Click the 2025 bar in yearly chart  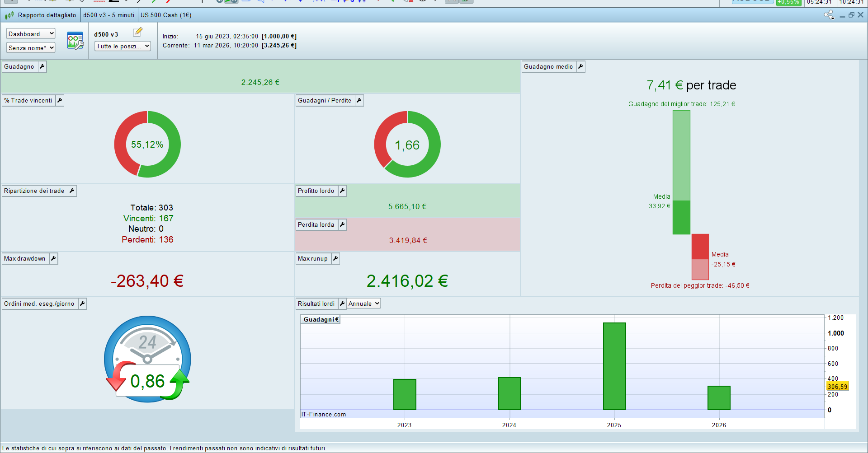click(614, 366)
